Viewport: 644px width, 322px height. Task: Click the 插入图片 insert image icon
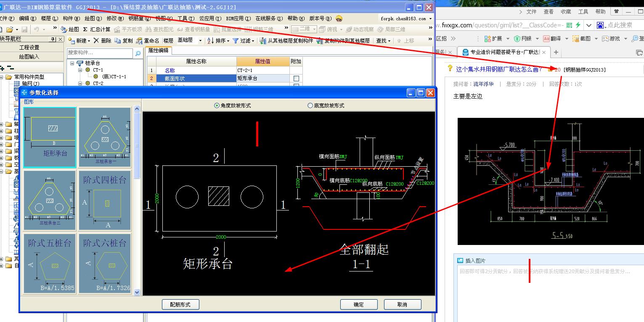point(461,261)
